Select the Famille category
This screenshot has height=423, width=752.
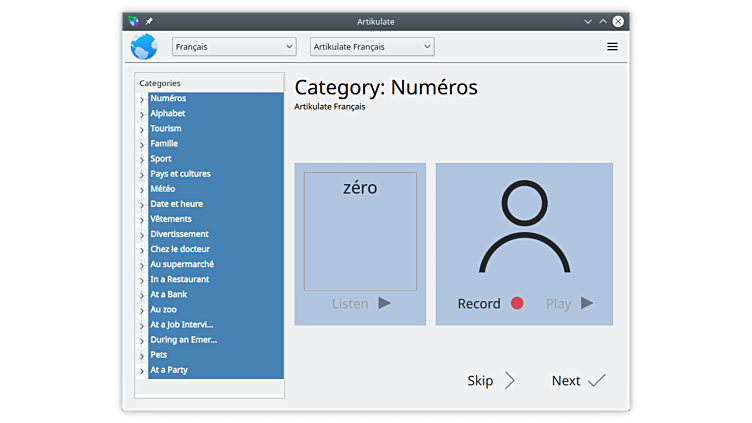coord(164,144)
